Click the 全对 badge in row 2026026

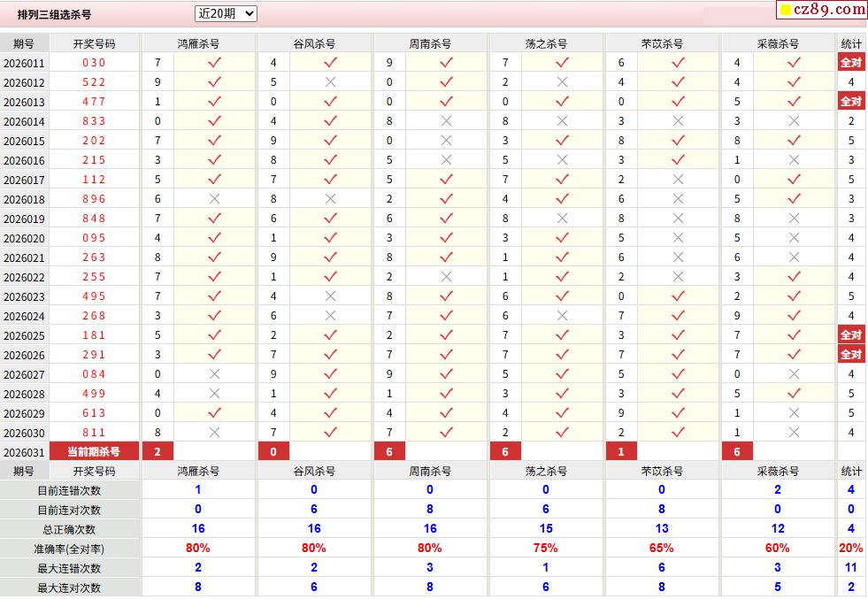point(851,354)
